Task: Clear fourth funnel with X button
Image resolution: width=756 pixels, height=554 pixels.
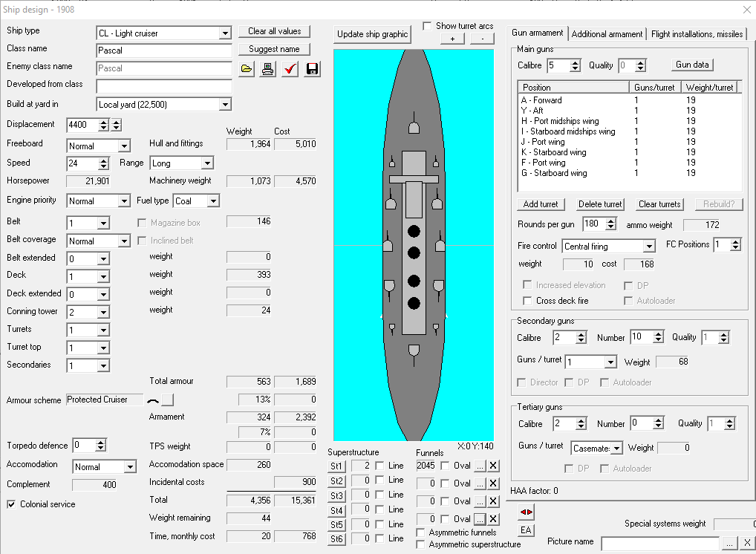Action: [493, 519]
